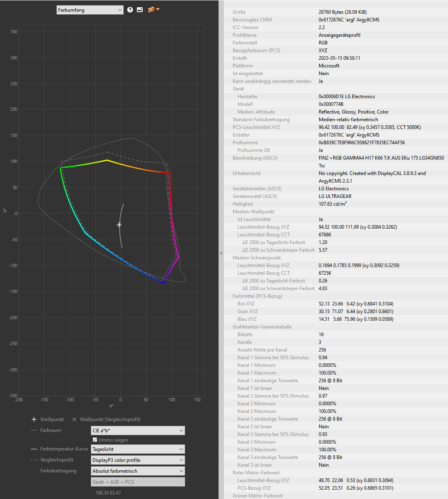
Task: Click the Plattform value Microsoft
Action: pyautogui.click(x=329, y=66)
